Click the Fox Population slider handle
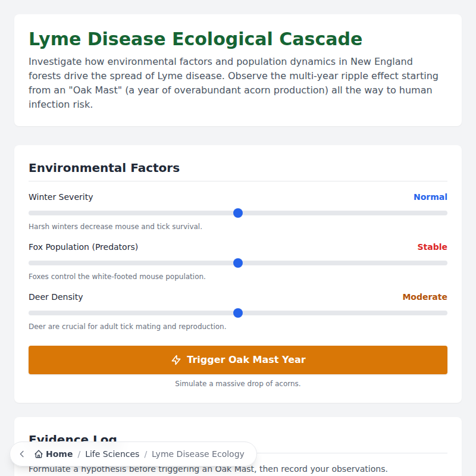The width and height of the screenshot is (476, 476). (x=239, y=263)
